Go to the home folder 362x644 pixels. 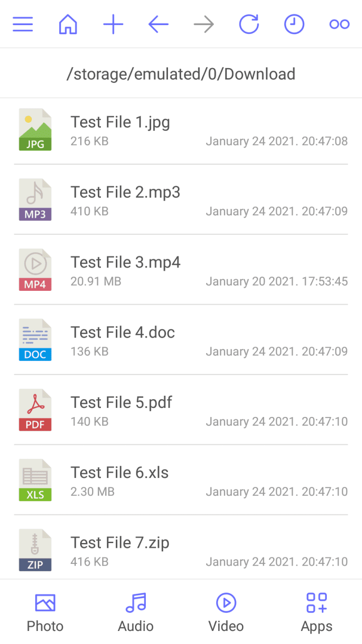coord(68,24)
